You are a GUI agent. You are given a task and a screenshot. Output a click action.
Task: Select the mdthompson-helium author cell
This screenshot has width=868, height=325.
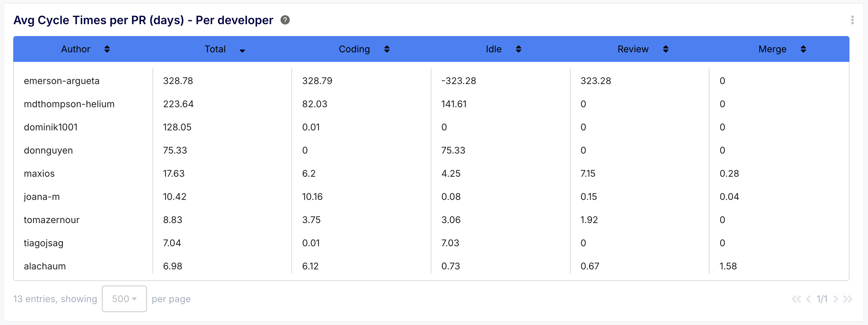[x=69, y=104]
